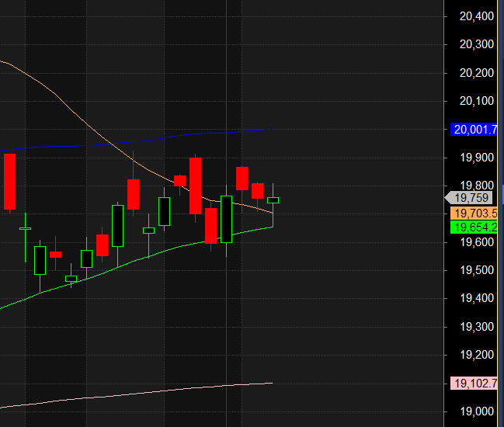Screen dimensions: 504x427
Task: Click the 19,300 price axis label
Action: pyautogui.click(x=477, y=327)
